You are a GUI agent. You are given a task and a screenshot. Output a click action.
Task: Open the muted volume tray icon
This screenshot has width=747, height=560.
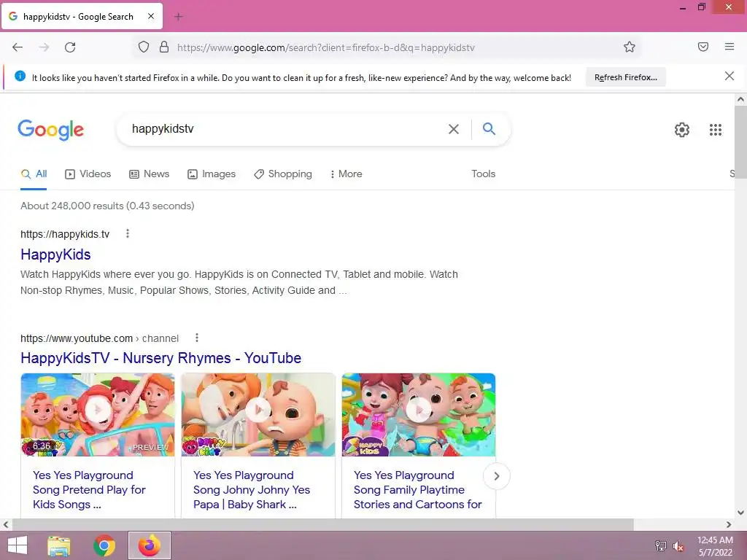click(x=678, y=546)
